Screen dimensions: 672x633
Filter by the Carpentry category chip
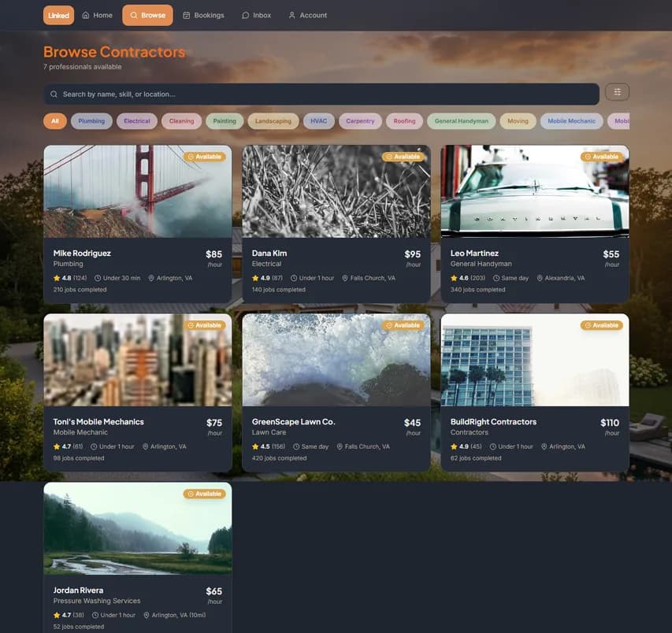(360, 121)
